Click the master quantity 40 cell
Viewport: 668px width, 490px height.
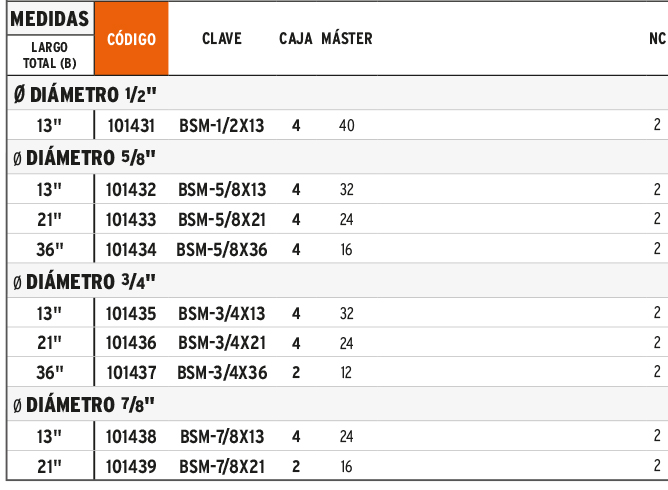click(347, 126)
